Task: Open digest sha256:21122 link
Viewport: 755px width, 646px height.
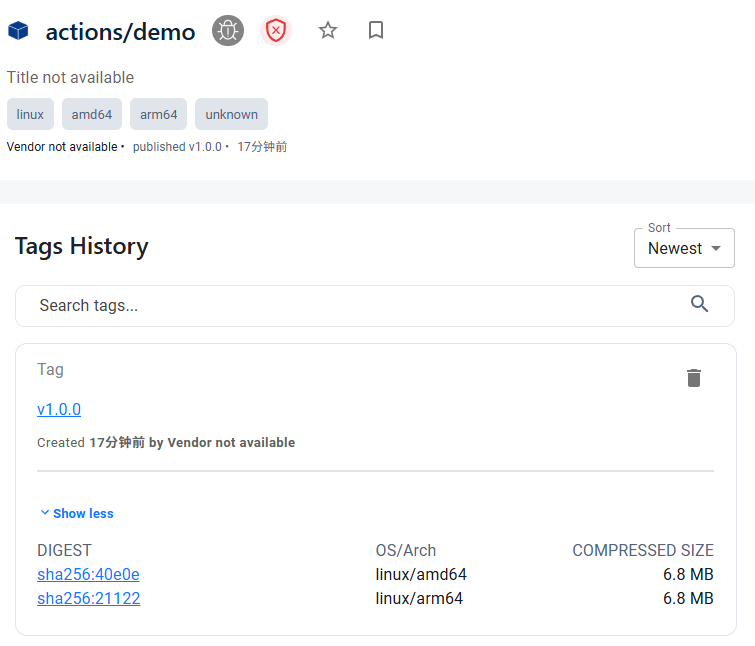Action: pyautogui.click(x=89, y=598)
